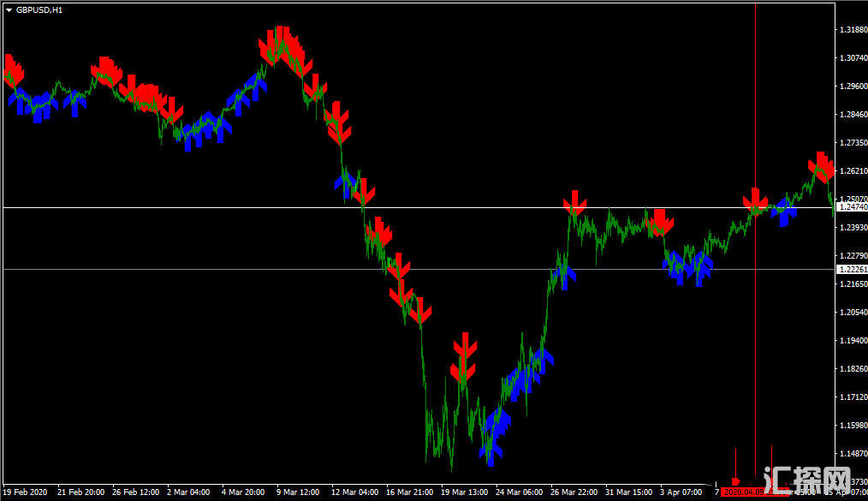Click the 1.22790 price axis label
The image size is (868, 501).
(853, 255)
